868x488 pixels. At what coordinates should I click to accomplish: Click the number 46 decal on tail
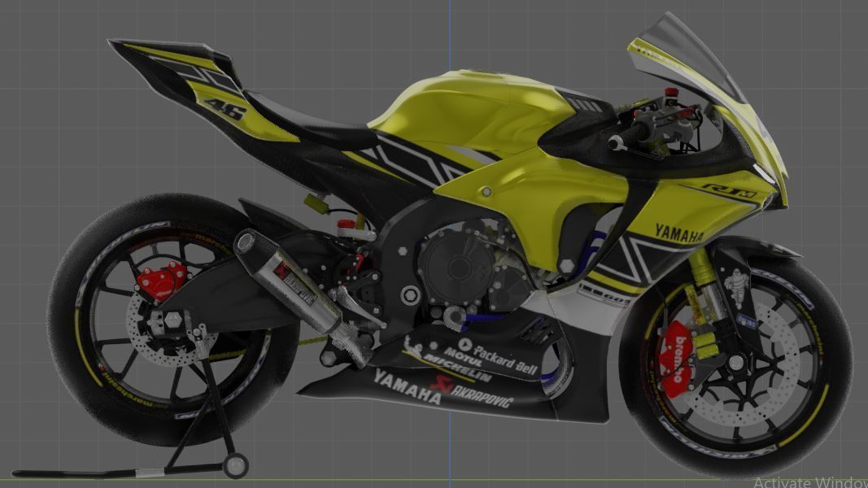tap(225, 109)
